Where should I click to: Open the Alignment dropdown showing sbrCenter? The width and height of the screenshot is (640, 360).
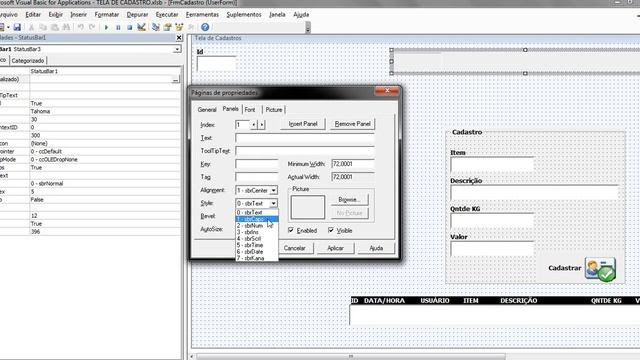point(273,191)
